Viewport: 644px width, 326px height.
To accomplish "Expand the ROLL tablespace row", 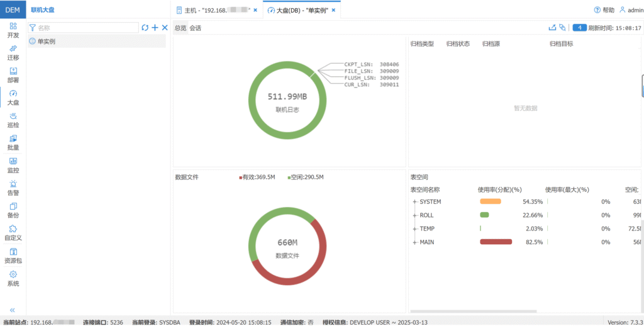I will point(414,215).
